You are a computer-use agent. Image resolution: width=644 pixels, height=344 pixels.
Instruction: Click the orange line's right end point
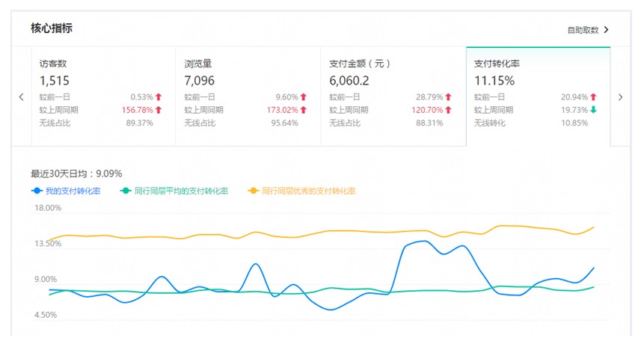coord(593,227)
